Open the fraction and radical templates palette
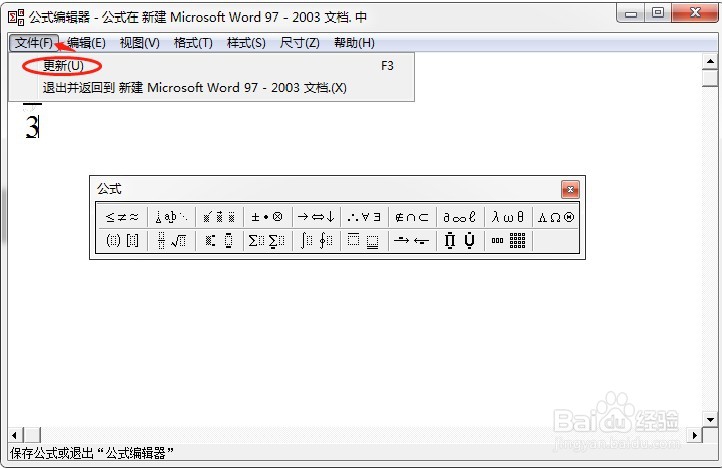 pos(171,240)
